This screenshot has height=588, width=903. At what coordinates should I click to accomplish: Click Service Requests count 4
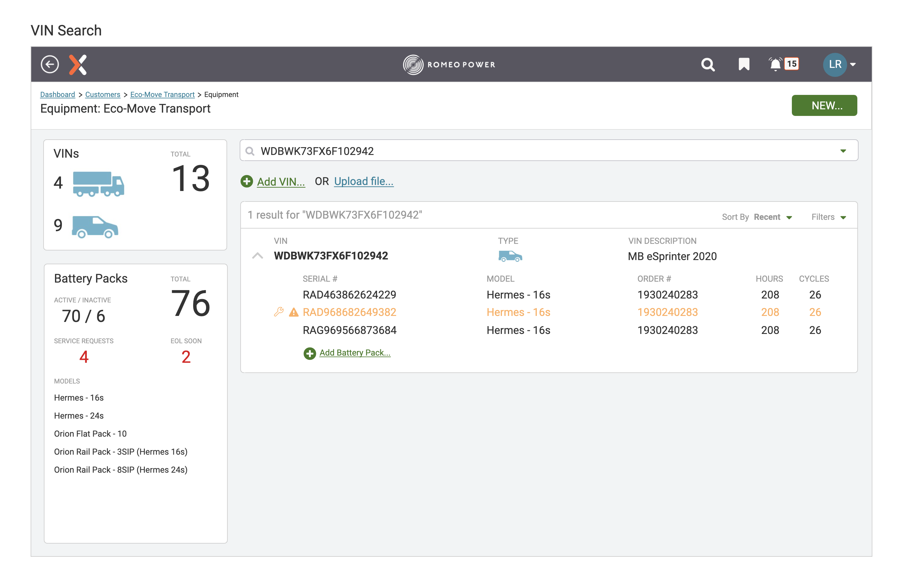point(84,356)
